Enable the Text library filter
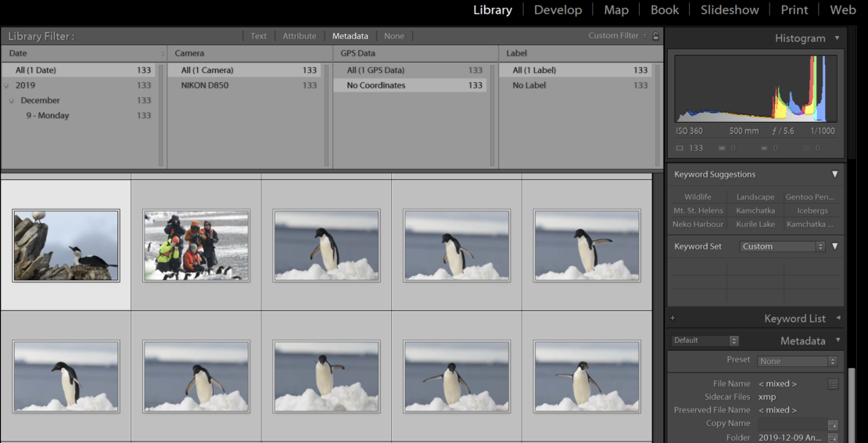Viewport: 868px width, 443px height. pos(259,36)
